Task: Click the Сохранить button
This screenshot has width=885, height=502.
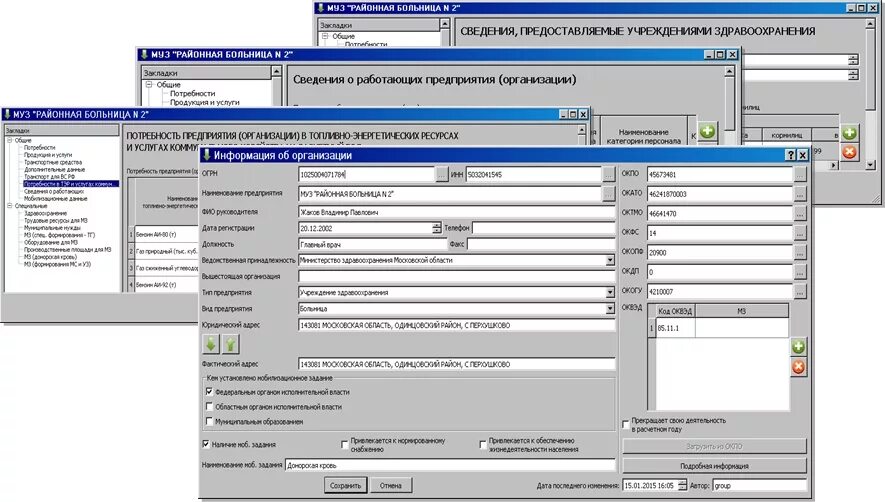Action: tap(345, 486)
